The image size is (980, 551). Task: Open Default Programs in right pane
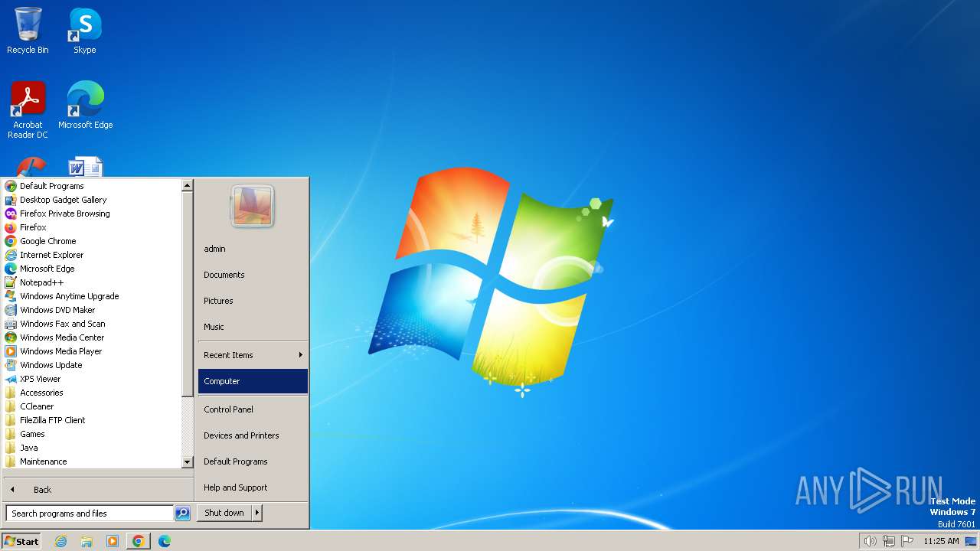point(253,461)
